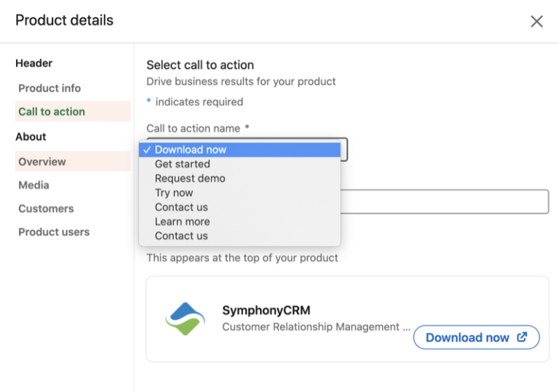Open Product info section
The height and width of the screenshot is (392, 559).
49,88
